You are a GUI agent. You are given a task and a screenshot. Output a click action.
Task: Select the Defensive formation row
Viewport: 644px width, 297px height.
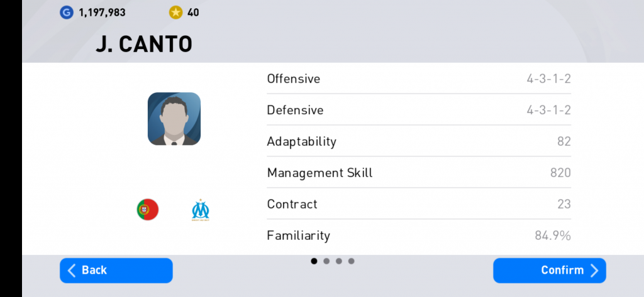pos(419,110)
